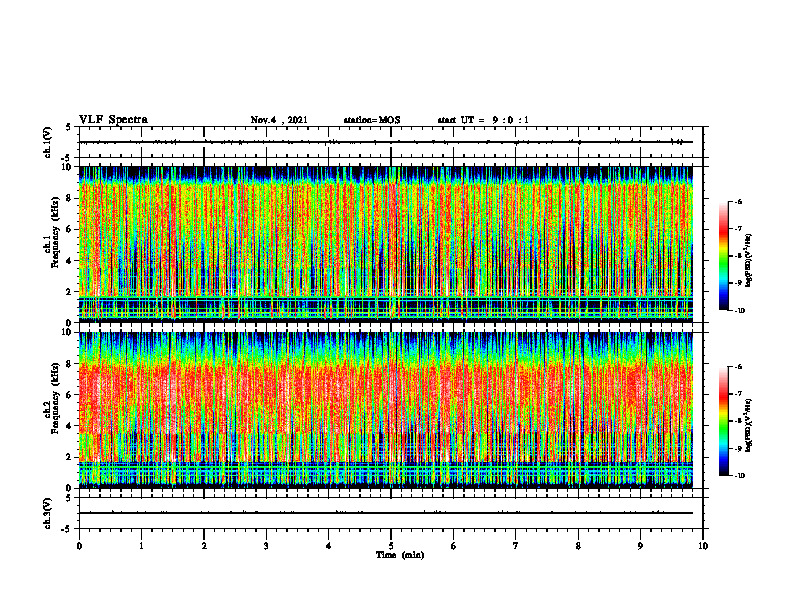Click the ch.1 spectrogram panel
792x612 pixels.
pyautogui.click(x=386, y=244)
